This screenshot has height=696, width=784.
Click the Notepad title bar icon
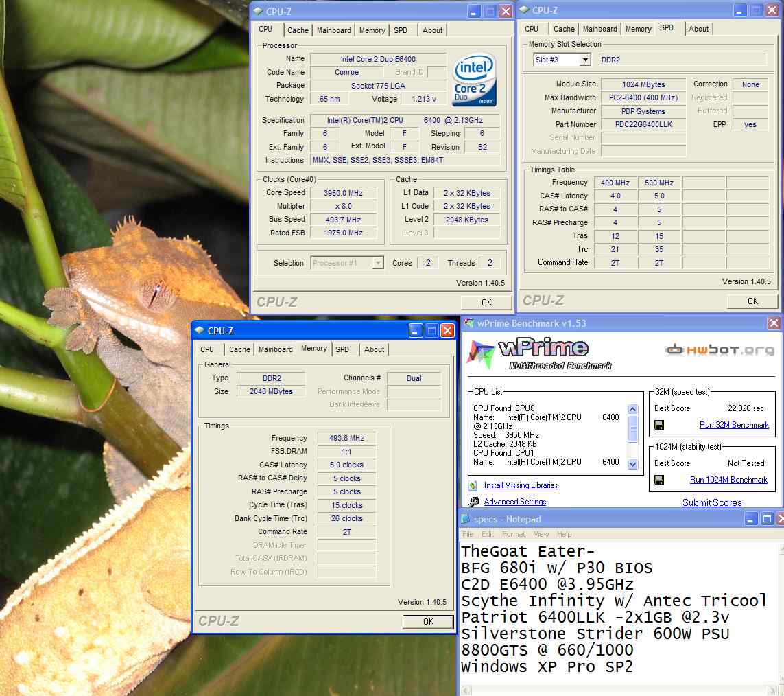click(465, 519)
